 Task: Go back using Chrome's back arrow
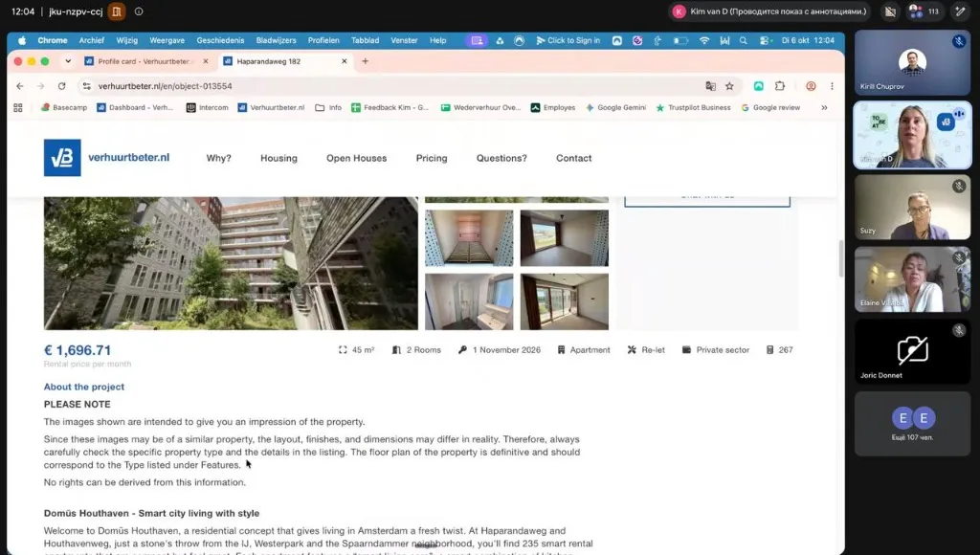[20, 86]
